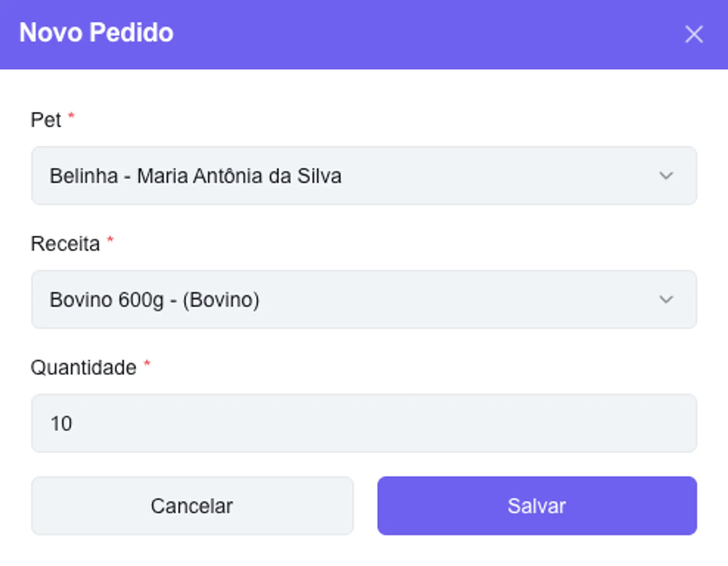Click the Quantidade field label
728x566 pixels.
(x=83, y=366)
